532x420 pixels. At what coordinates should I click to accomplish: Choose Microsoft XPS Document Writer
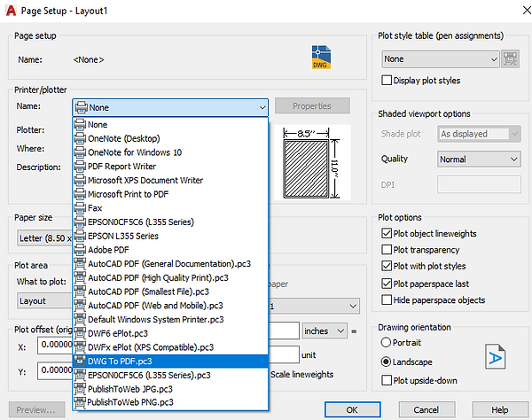pyautogui.click(x=170, y=180)
